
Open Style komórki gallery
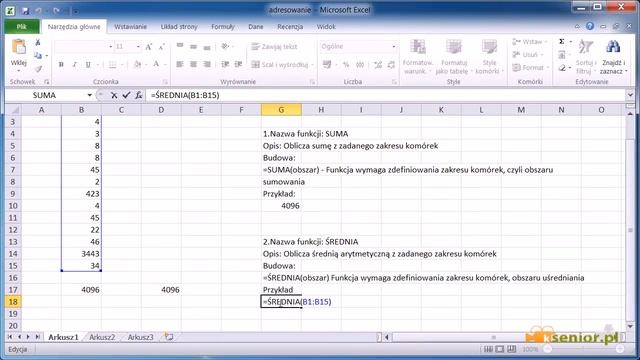489,57
